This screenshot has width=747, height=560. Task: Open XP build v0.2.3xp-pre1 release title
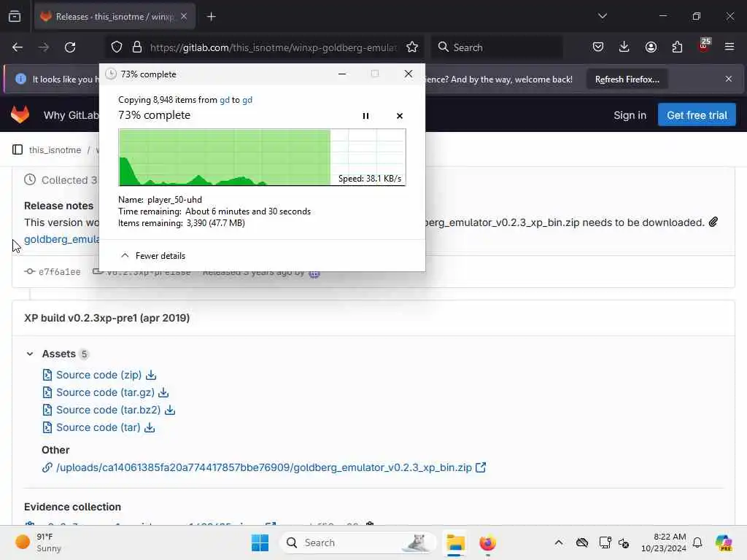[107, 318]
